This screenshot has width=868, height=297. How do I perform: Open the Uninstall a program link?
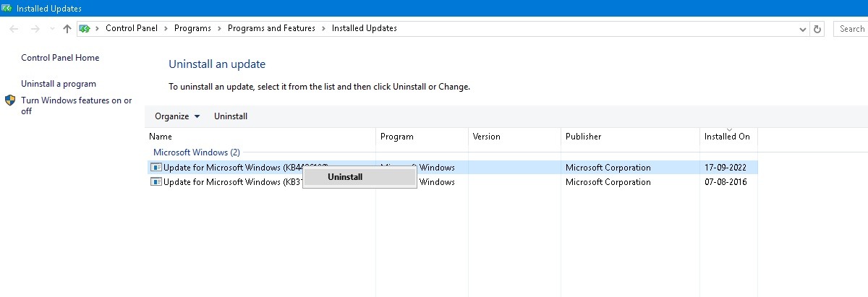pos(59,84)
